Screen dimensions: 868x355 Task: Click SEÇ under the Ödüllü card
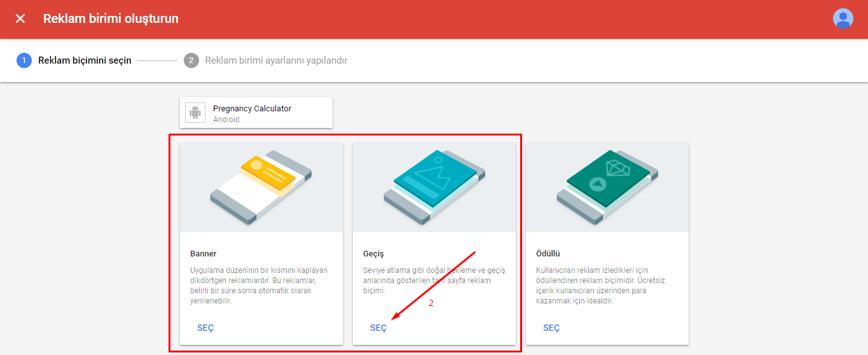coord(551,328)
